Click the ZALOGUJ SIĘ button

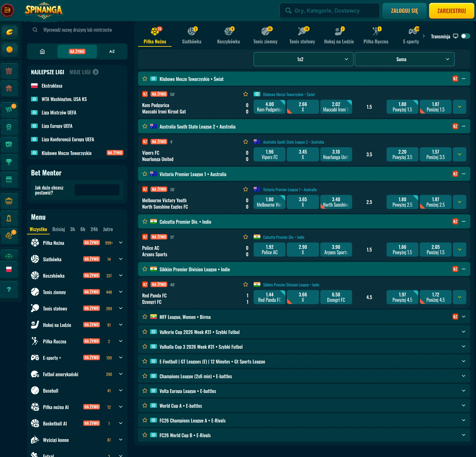[404, 11]
